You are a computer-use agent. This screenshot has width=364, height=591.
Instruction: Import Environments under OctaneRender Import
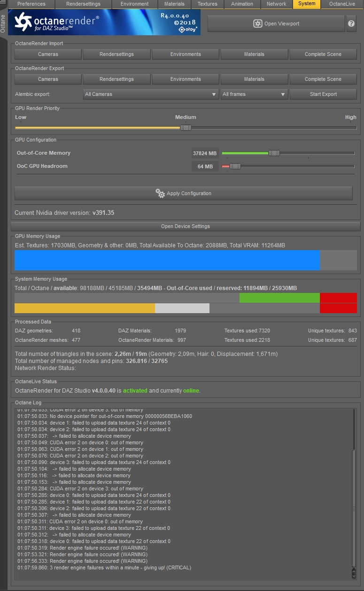(186, 54)
